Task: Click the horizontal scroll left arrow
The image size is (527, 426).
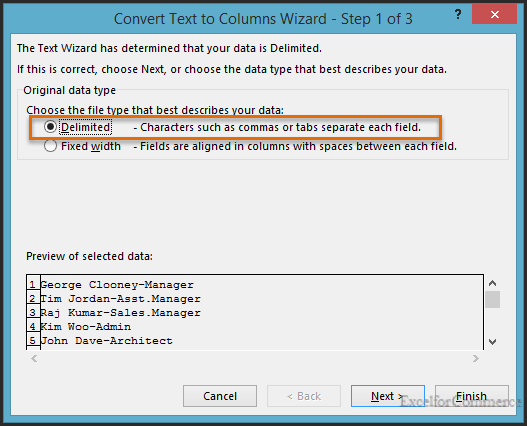Action: tap(34, 359)
